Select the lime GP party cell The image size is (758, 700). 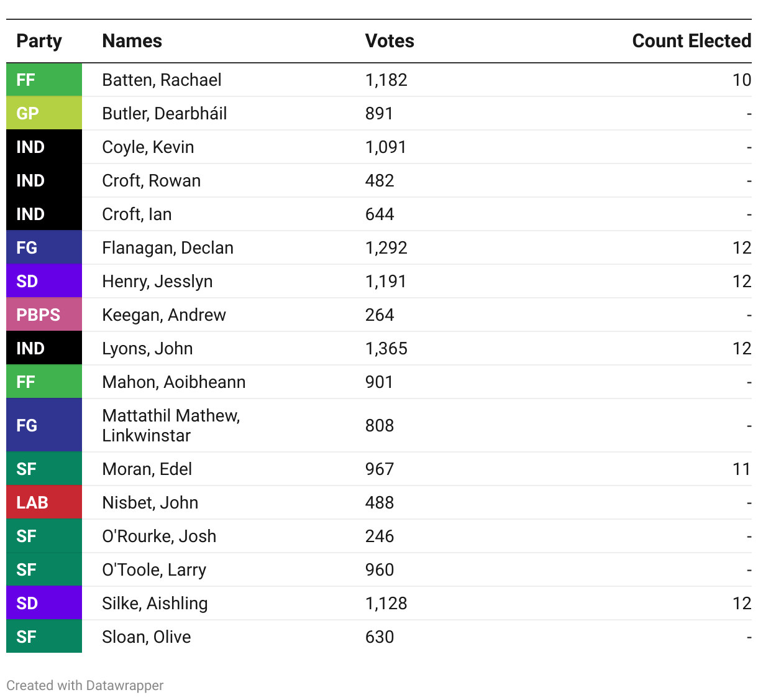(44, 113)
